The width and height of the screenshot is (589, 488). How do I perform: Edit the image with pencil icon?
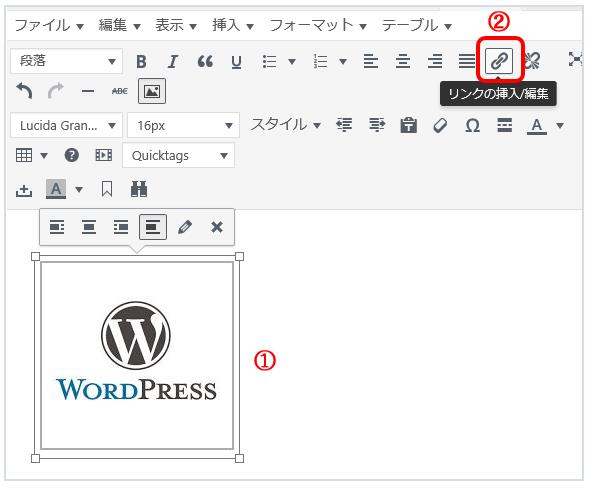point(185,227)
